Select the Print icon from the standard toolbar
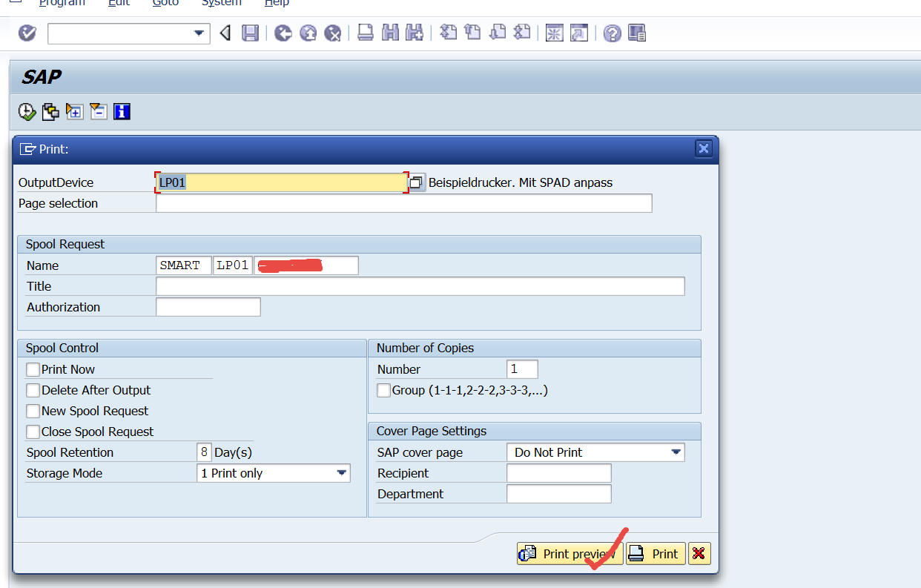Viewport: 921px width, 588px height. 365,33
